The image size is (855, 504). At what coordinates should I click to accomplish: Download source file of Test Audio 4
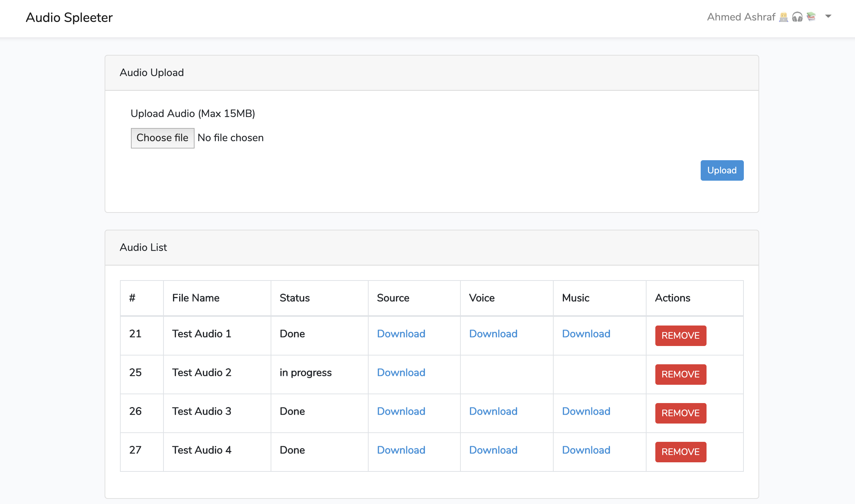tap(401, 450)
